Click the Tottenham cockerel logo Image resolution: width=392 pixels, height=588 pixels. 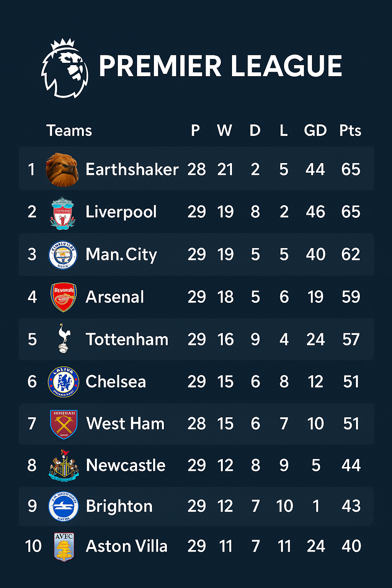pyautogui.click(x=64, y=338)
